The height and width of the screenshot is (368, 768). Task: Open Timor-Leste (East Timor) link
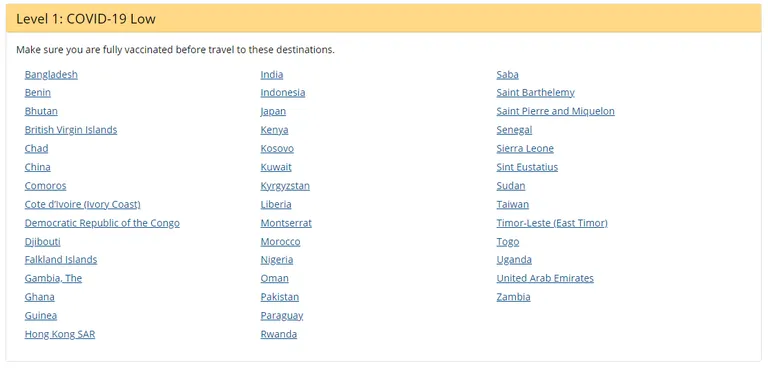click(552, 223)
